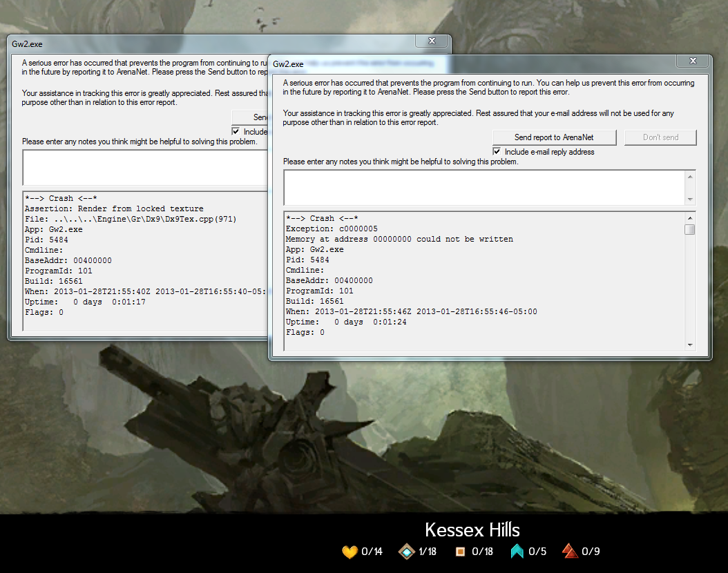The image size is (728, 573).
Task: Click up arrow of notes box scrollbar
Action: [691, 176]
